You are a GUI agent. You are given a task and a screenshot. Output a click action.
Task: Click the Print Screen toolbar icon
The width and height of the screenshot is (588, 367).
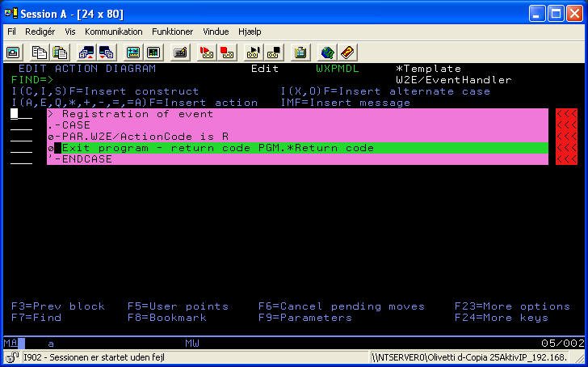coord(13,53)
